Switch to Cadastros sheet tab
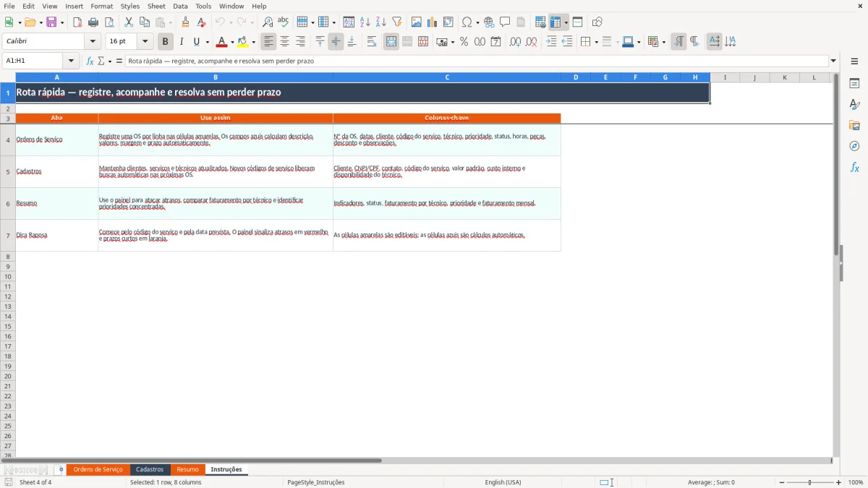868x488 pixels. tap(150, 470)
